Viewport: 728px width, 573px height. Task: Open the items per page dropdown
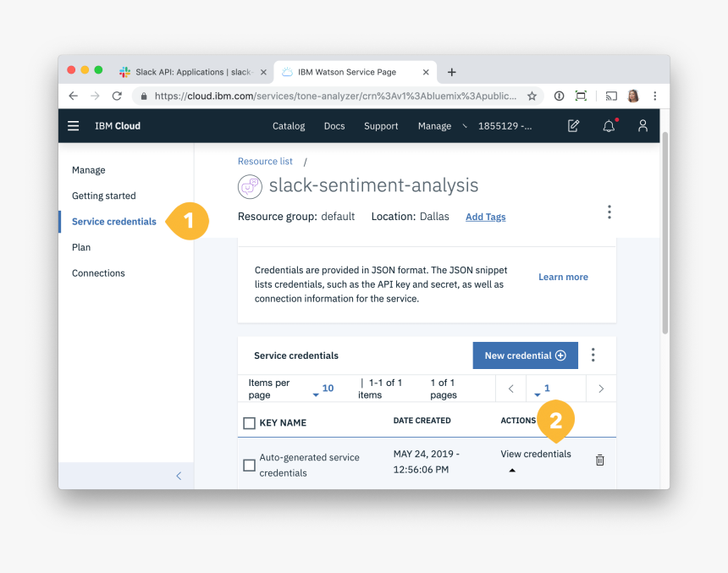323,389
